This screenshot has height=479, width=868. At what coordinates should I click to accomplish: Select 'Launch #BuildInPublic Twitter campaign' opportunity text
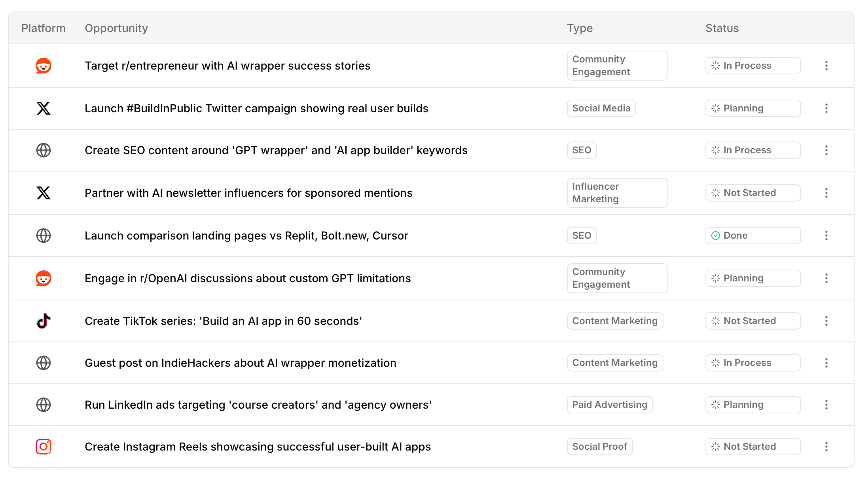tap(256, 108)
